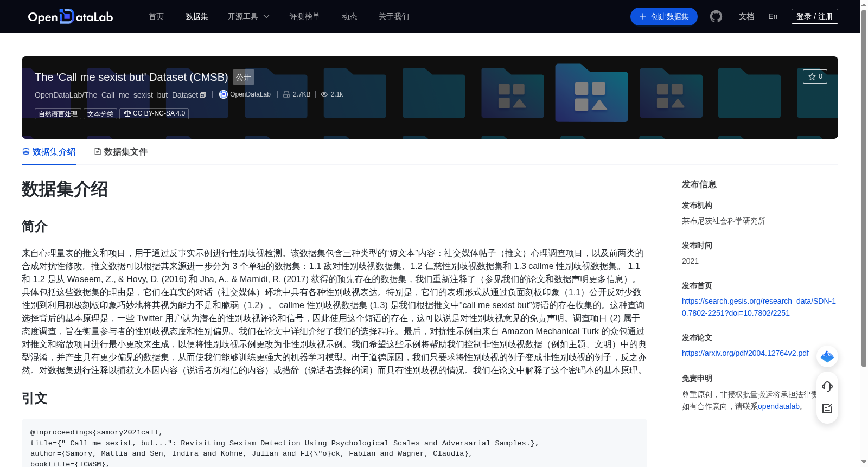The width and height of the screenshot is (868, 467).
Task: Star this dataset
Action: point(815,76)
